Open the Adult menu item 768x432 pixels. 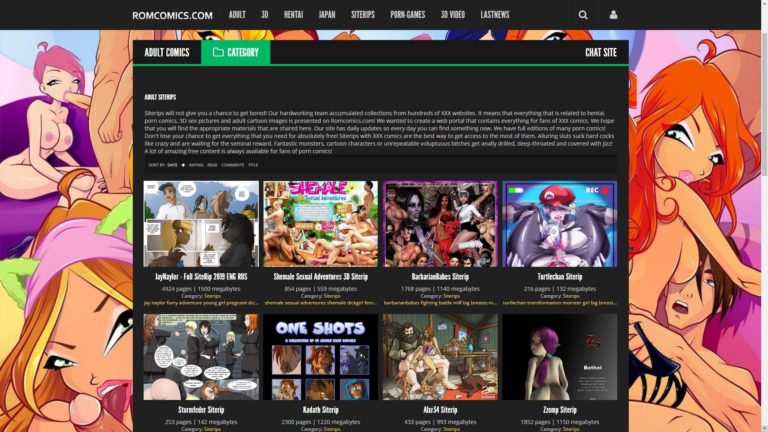click(x=237, y=15)
